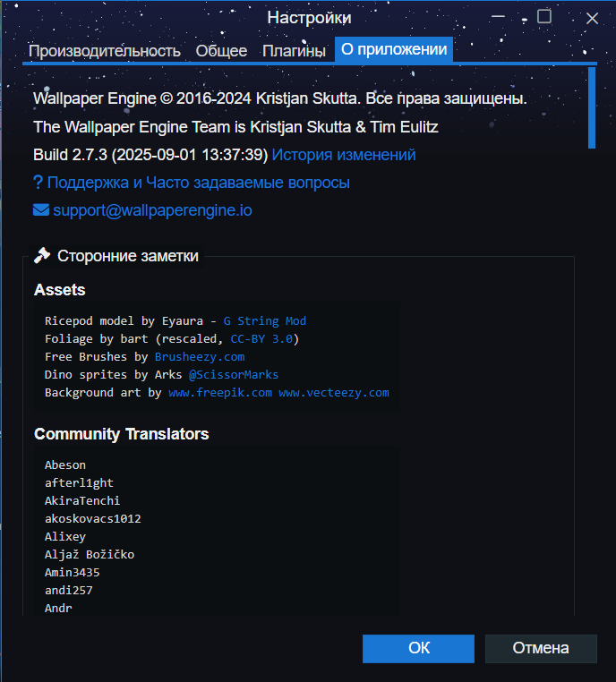
Task: Click the support@wallpaperengine.io email link
Action: 152,210
